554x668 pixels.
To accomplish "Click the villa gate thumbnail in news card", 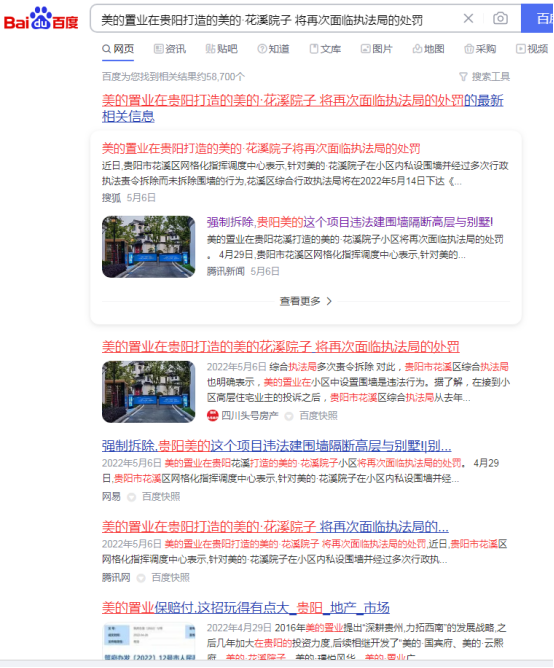I will click(x=148, y=247).
